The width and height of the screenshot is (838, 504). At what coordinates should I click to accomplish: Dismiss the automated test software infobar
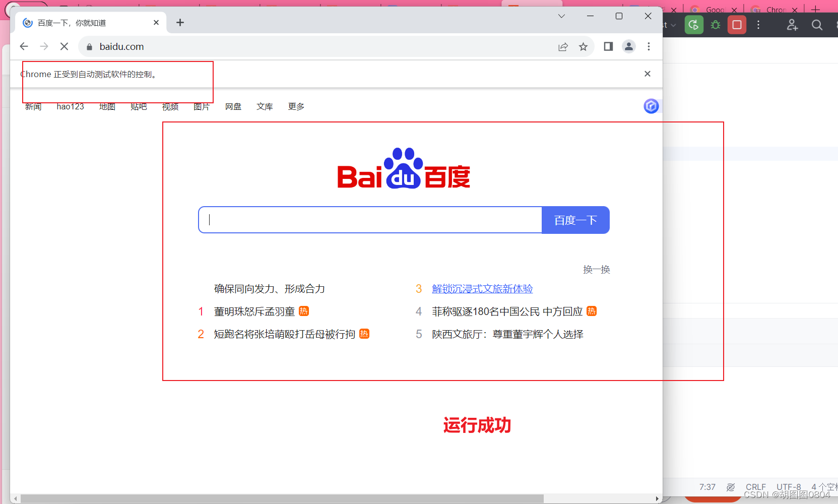click(648, 74)
